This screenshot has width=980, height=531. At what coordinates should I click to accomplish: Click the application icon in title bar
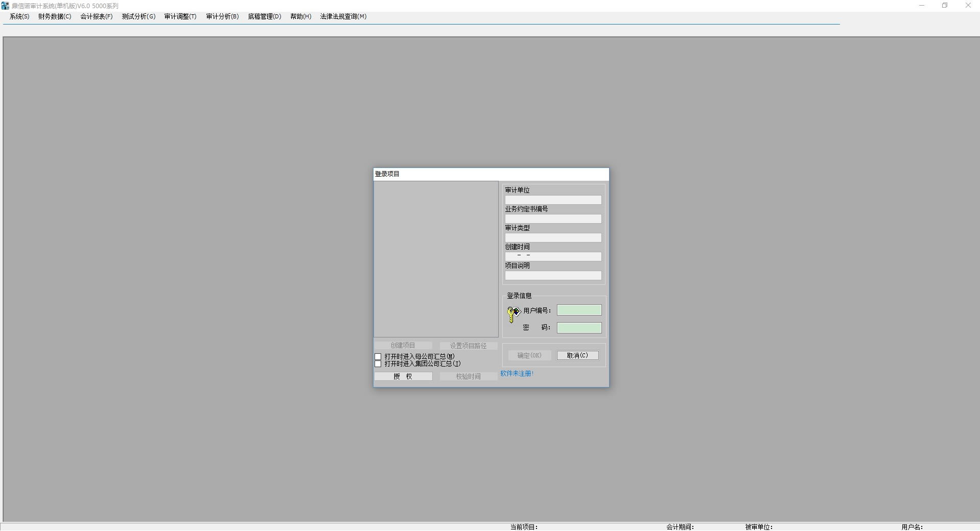point(5,6)
